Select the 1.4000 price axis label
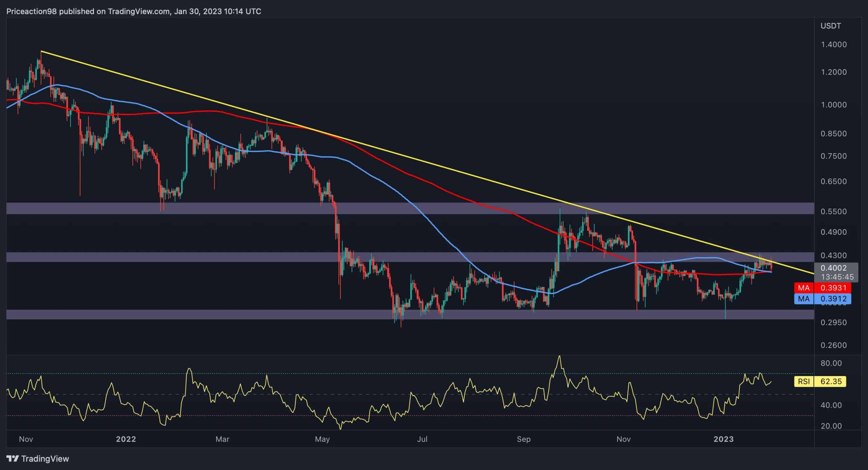This screenshot has width=868, height=470. click(834, 44)
